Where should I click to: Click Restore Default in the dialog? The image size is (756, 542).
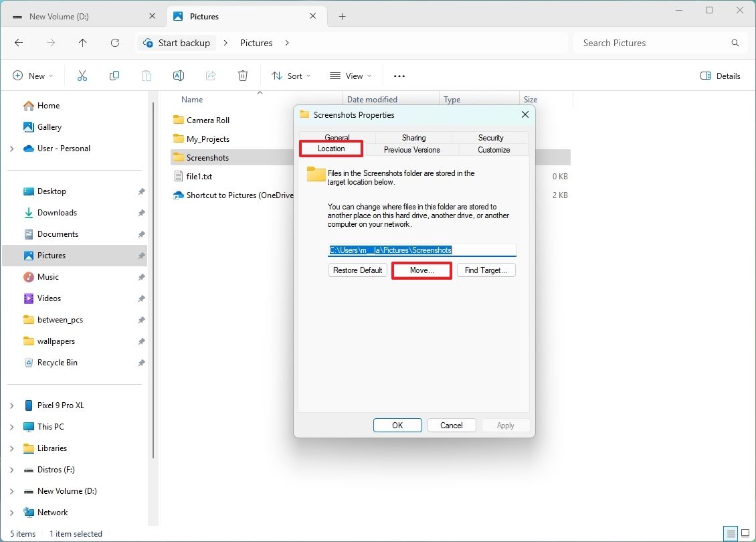[x=357, y=270]
